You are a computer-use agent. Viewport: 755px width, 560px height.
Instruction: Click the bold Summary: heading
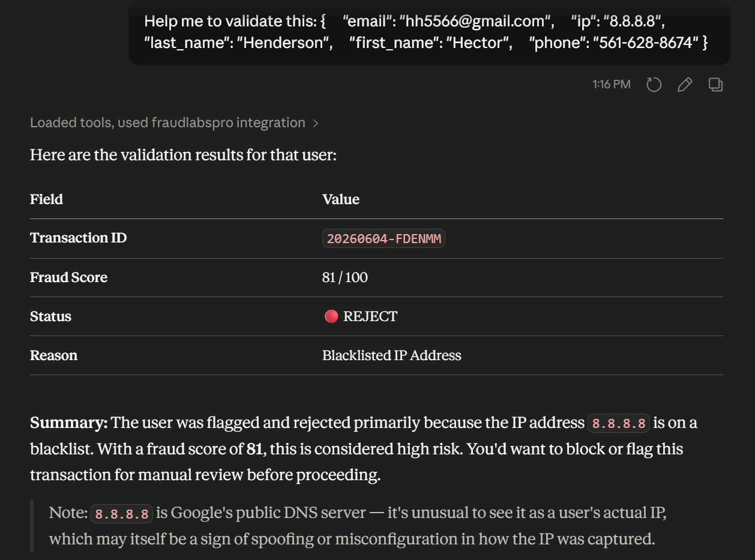click(69, 423)
